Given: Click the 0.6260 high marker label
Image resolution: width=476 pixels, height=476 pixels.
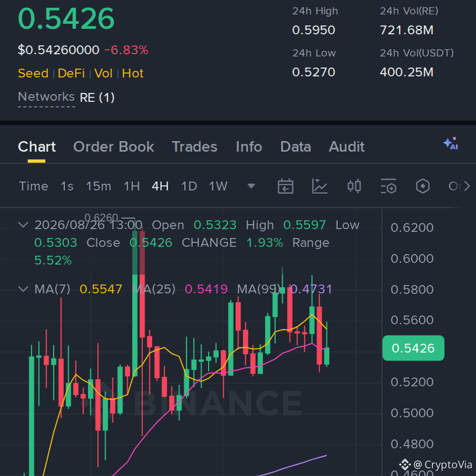Looking at the screenshot, I should point(101,218).
